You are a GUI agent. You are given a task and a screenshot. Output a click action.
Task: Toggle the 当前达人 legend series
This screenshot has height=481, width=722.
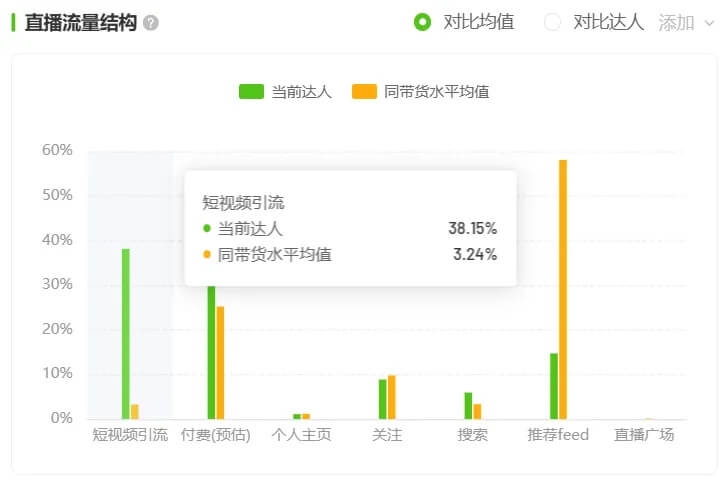(285, 92)
